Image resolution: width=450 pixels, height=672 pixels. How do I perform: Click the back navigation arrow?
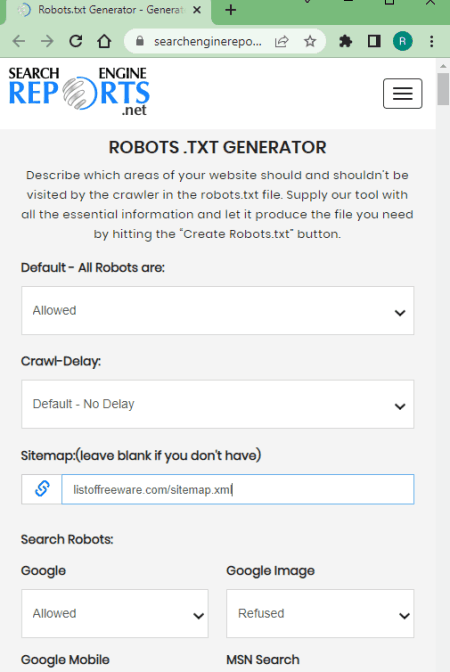pos(19,41)
